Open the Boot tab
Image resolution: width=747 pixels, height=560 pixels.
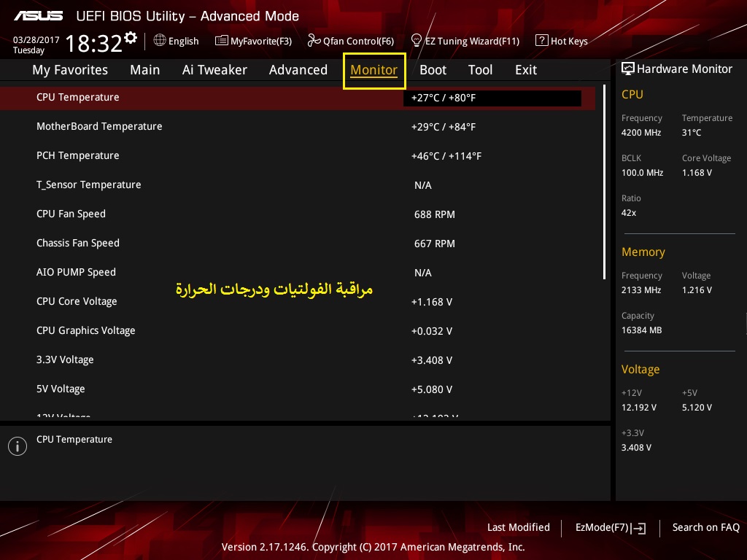433,70
